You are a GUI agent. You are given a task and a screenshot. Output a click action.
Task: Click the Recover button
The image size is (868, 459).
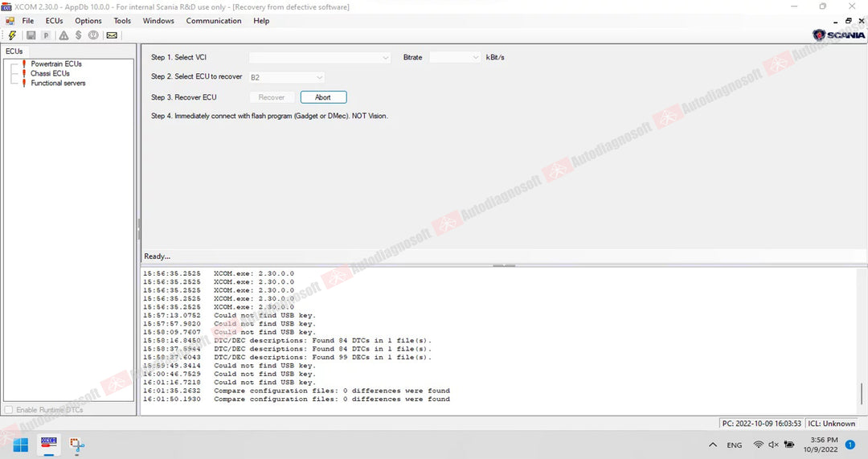272,97
